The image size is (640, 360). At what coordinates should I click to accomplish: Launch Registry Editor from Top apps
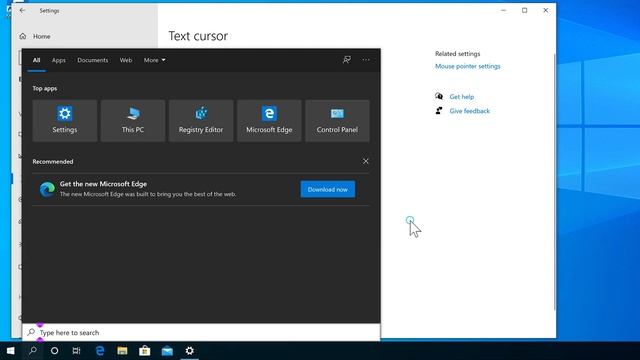(x=201, y=120)
